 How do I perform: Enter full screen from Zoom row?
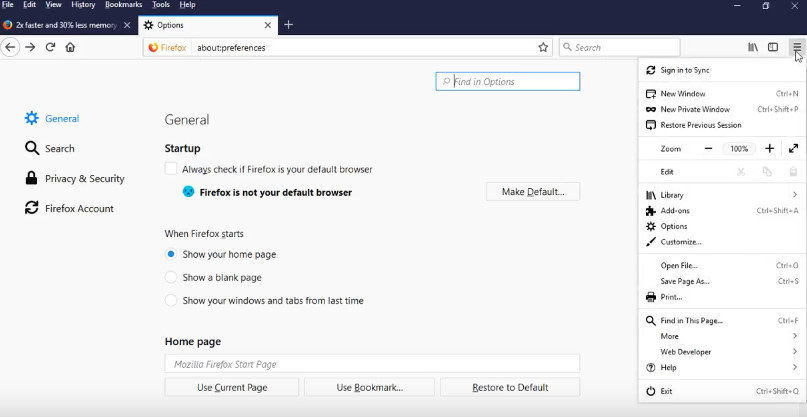click(793, 149)
